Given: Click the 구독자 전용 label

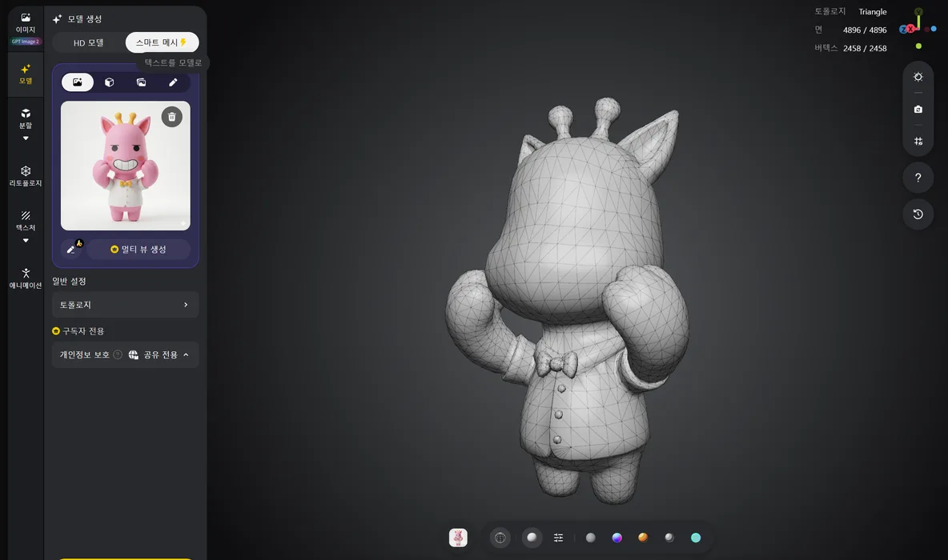Looking at the screenshot, I should (x=78, y=331).
